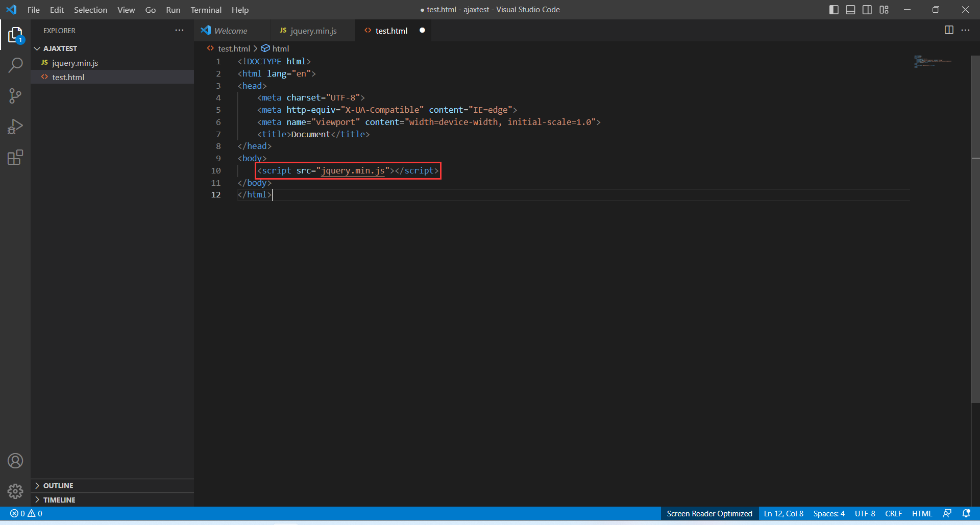Image resolution: width=980 pixels, height=525 pixels.
Task: Open the Help menu
Action: (240, 10)
